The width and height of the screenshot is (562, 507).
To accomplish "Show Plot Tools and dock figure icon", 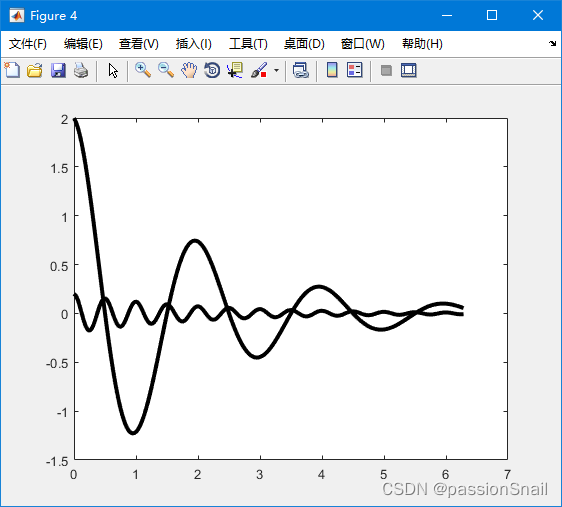I will (x=409, y=70).
